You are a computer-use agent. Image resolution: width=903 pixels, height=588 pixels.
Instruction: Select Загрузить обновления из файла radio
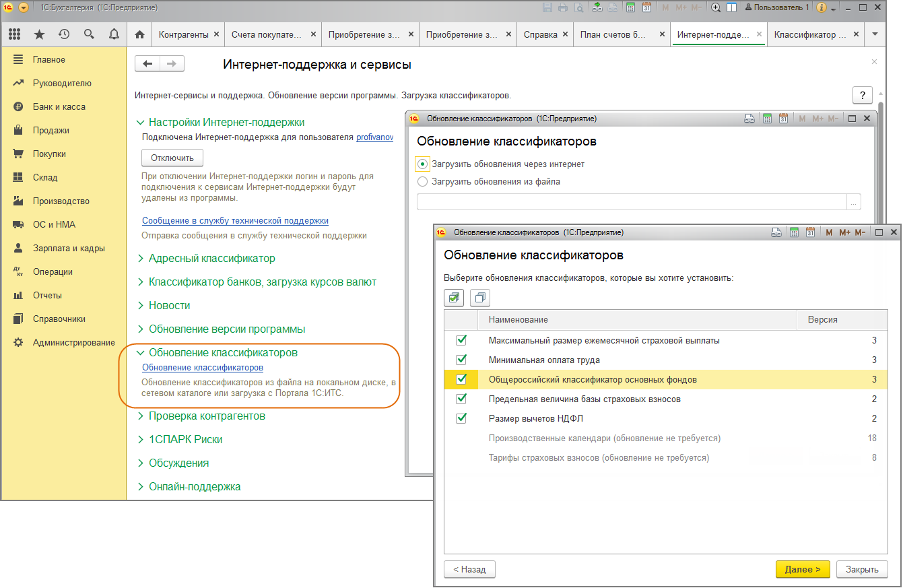tap(422, 181)
